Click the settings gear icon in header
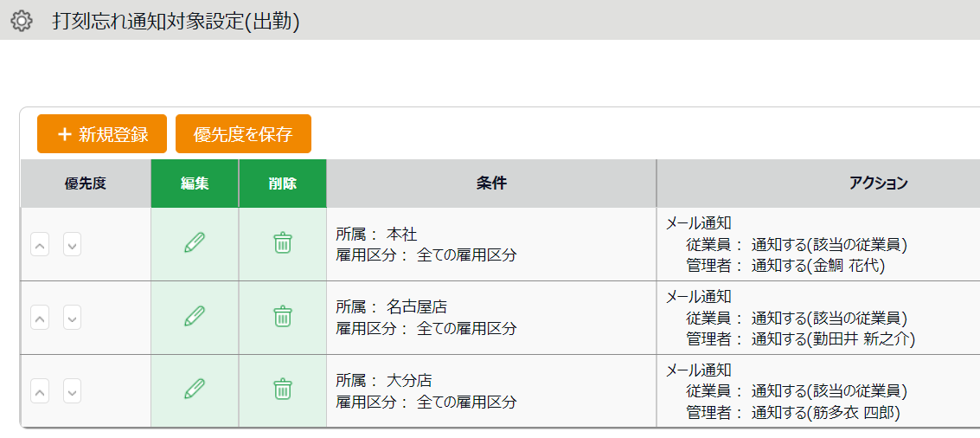 click(x=22, y=21)
